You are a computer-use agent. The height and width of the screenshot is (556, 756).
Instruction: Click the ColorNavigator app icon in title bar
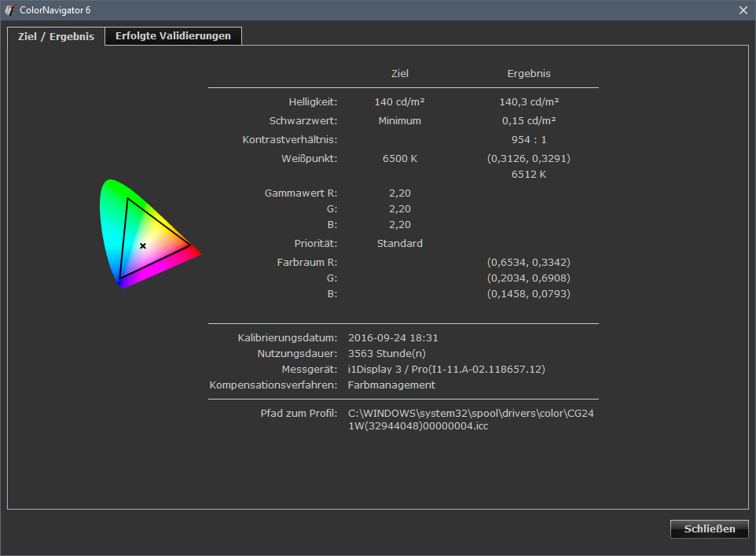(x=9, y=9)
